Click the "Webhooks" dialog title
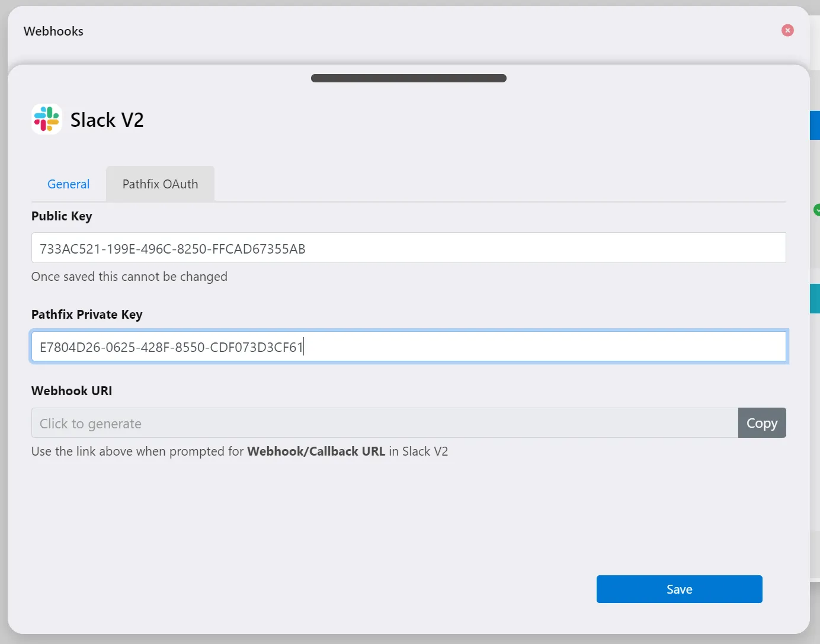The image size is (820, 644). [x=53, y=31]
